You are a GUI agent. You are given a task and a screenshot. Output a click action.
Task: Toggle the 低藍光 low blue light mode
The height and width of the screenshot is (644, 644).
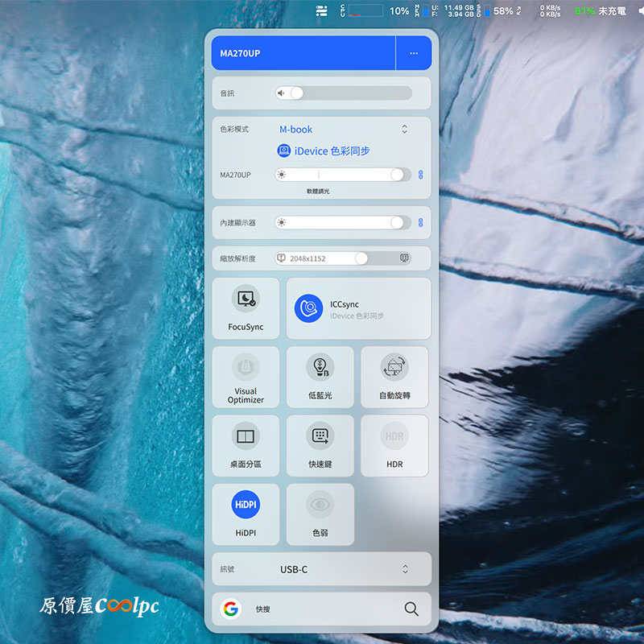(x=320, y=377)
